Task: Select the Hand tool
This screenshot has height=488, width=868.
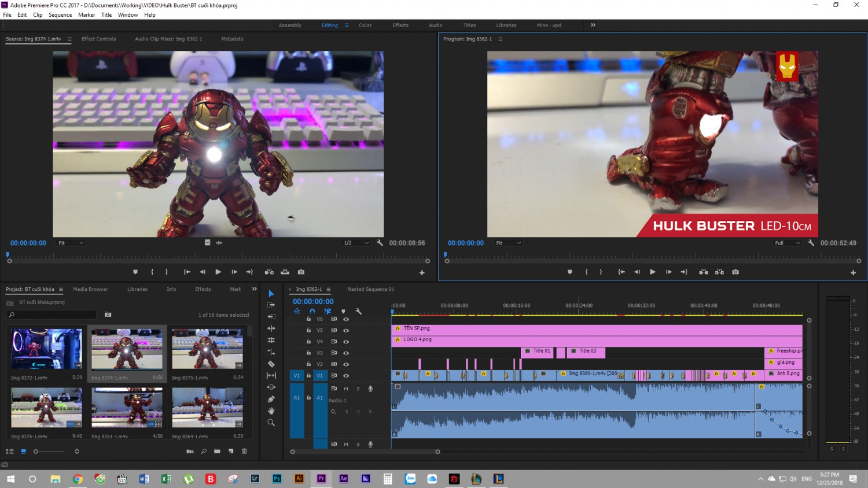Action: [271, 411]
